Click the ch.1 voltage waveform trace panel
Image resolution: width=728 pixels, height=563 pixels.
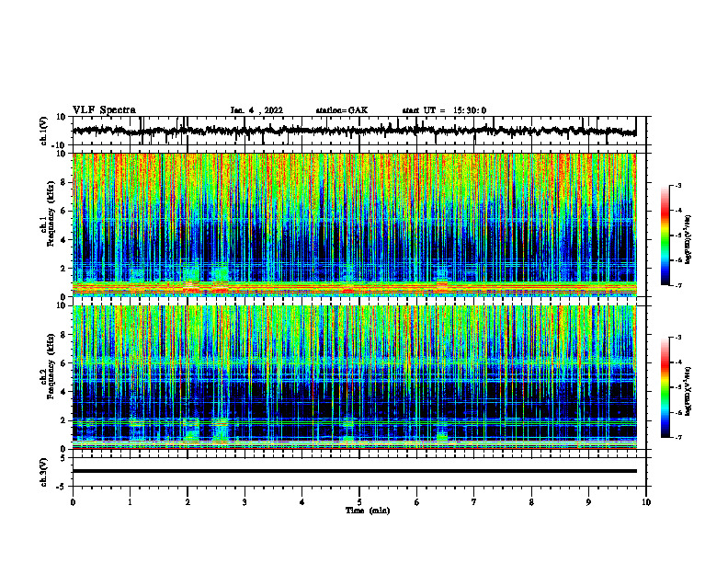click(359, 131)
